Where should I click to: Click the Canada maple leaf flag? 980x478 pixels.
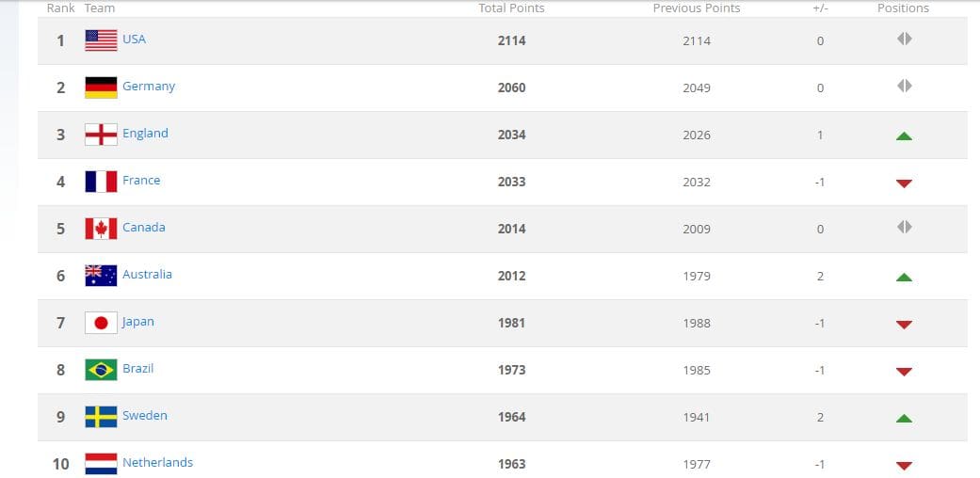(x=101, y=229)
